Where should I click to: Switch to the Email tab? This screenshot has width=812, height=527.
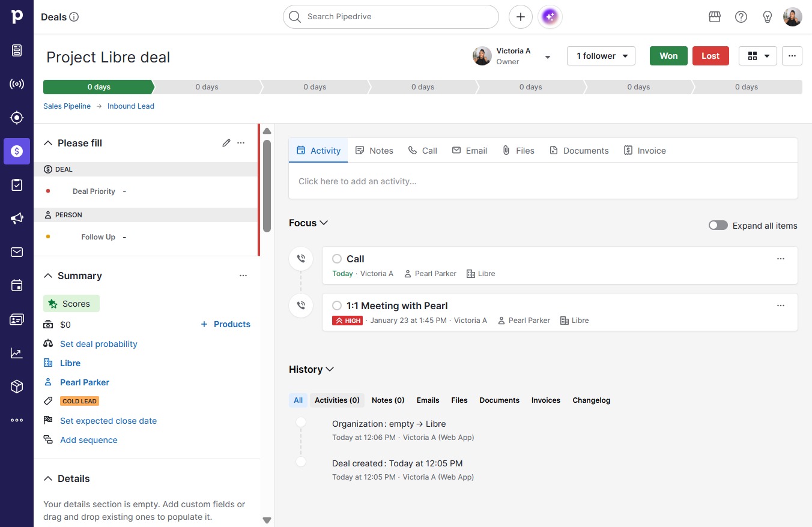pos(470,151)
